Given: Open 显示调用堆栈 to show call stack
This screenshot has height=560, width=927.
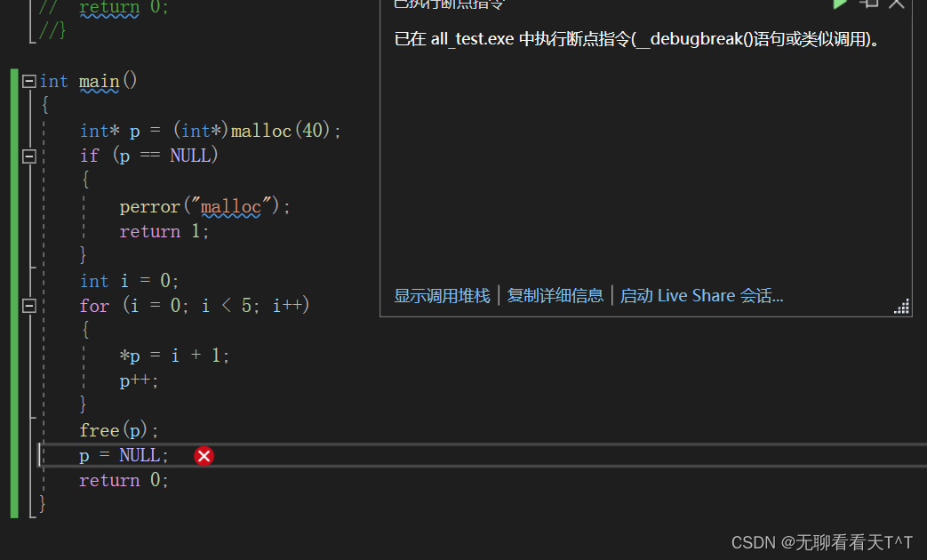Looking at the screenshot, I should (x=441, y=295).
